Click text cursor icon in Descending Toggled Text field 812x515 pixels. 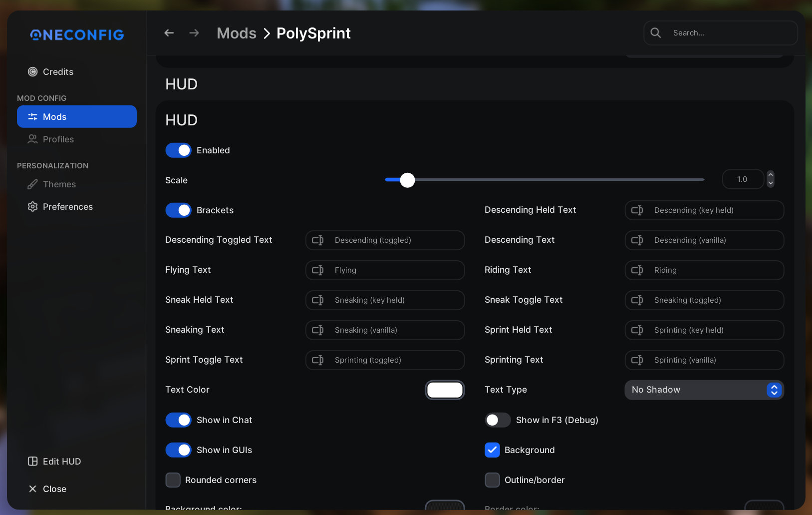pyautogui.click(x=318, y=240)
